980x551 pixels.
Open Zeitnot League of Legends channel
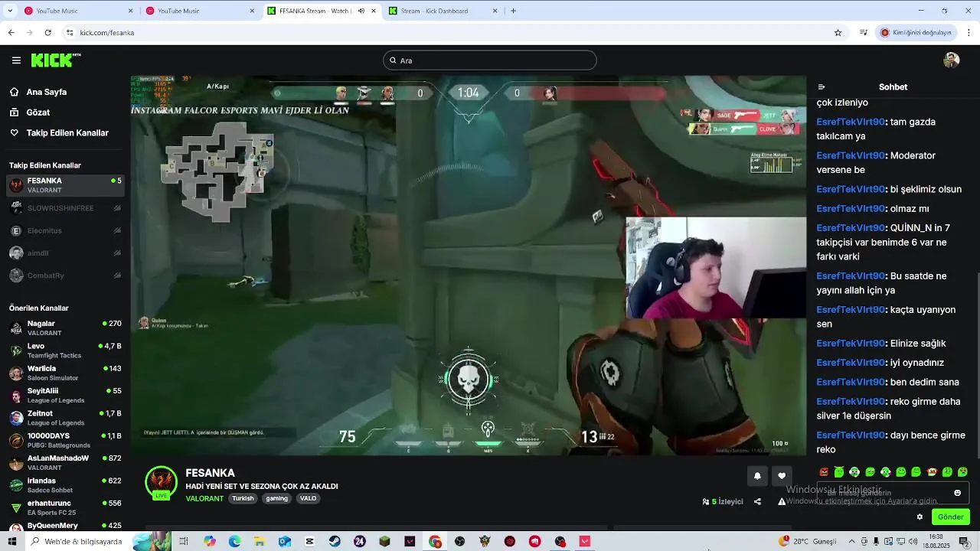coord(65,418)
